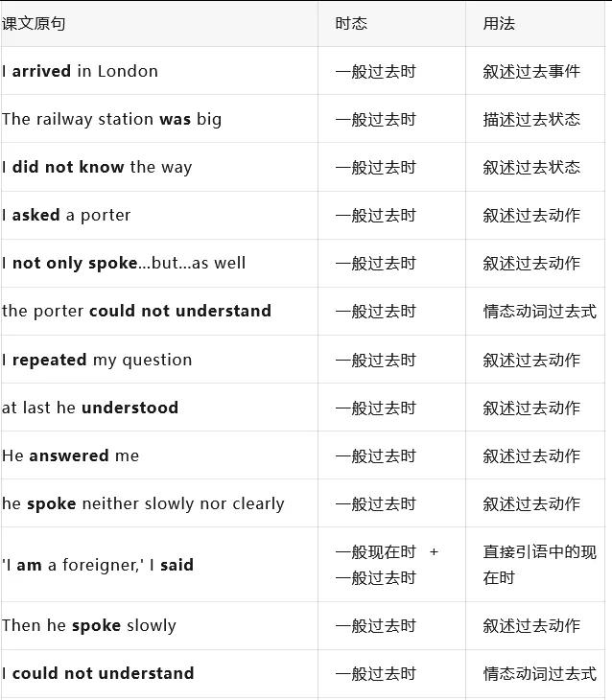Click 'The railway station was big' cell
This screenshot has width=612, height=700.
(x=111, y=119)
